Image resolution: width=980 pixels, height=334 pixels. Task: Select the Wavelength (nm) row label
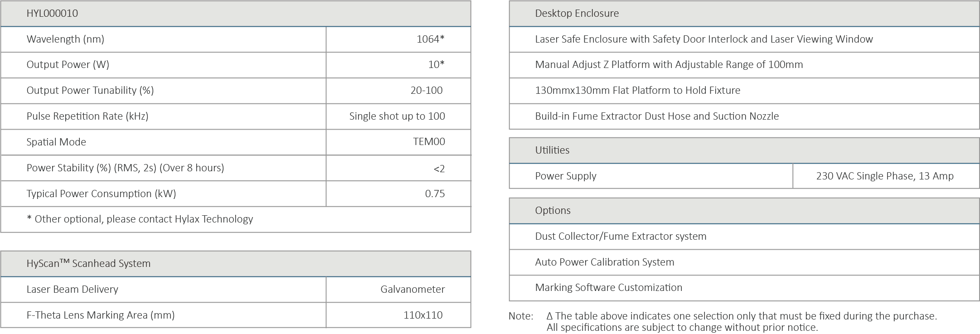point(65,39)
